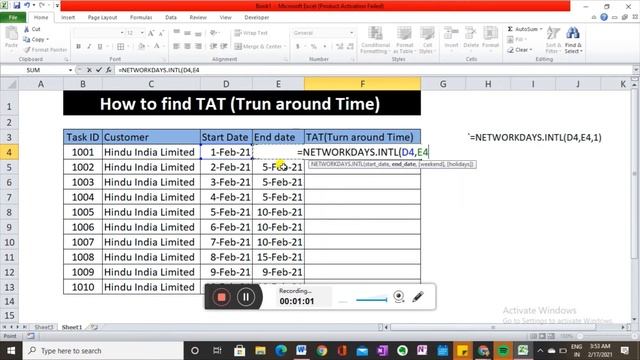
Task: Switch to the Sheet3 tab
Action: point(44,327)
